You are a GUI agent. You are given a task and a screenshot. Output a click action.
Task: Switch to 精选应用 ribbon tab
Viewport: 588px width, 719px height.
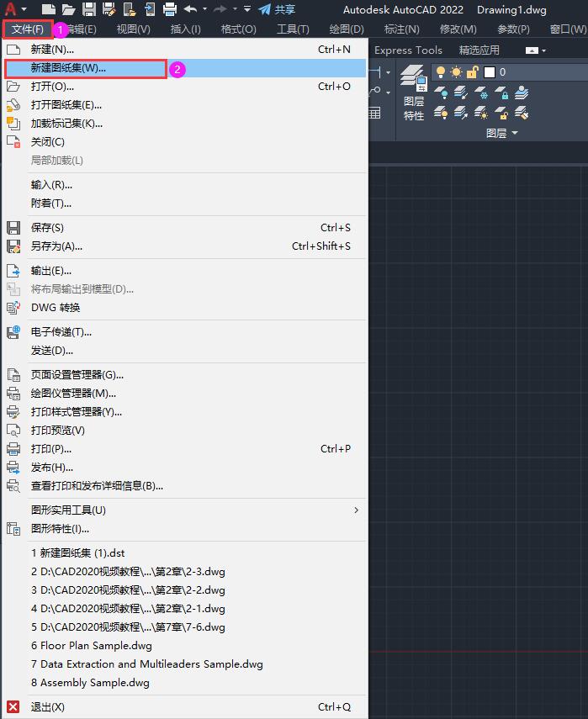click(x=479, y=50)
